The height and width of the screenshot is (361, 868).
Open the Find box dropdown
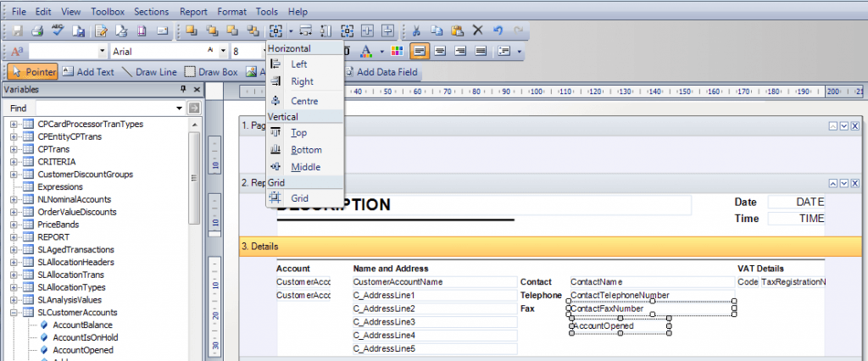coord(179,108)
